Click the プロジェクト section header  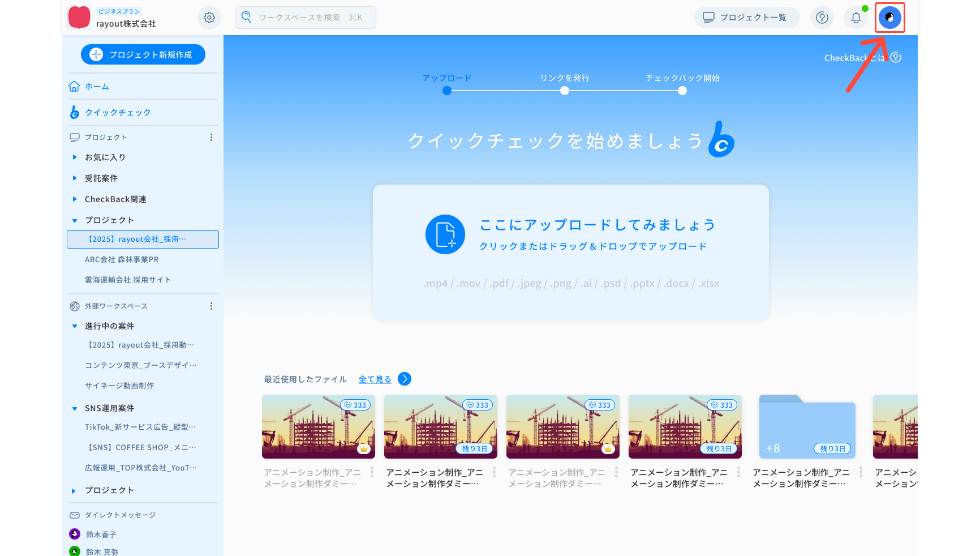[106, 138]
